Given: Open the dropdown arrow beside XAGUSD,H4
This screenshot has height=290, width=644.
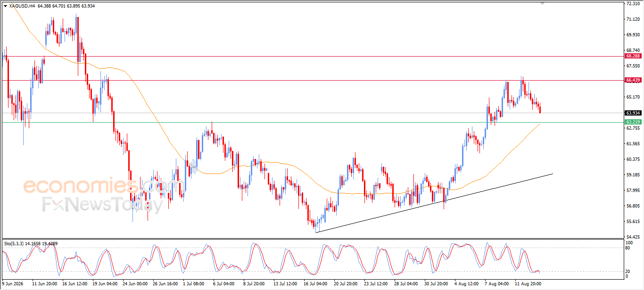Looking at the screenshot, I should tap(5, 6).
